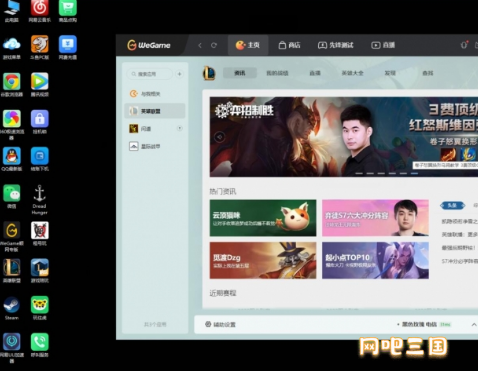Expand the bottom bar upward chevron
Screen dimensions: 478x371
[474, 324]
